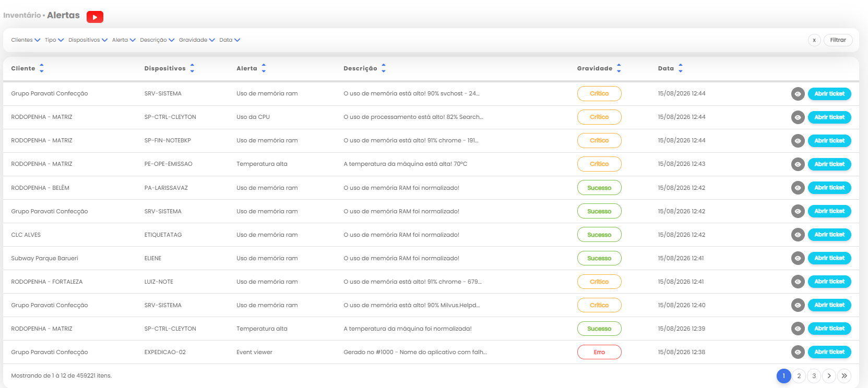
Task: Open ticket for PA-LARISSAVAZ alert
Action: click(829, 188)
